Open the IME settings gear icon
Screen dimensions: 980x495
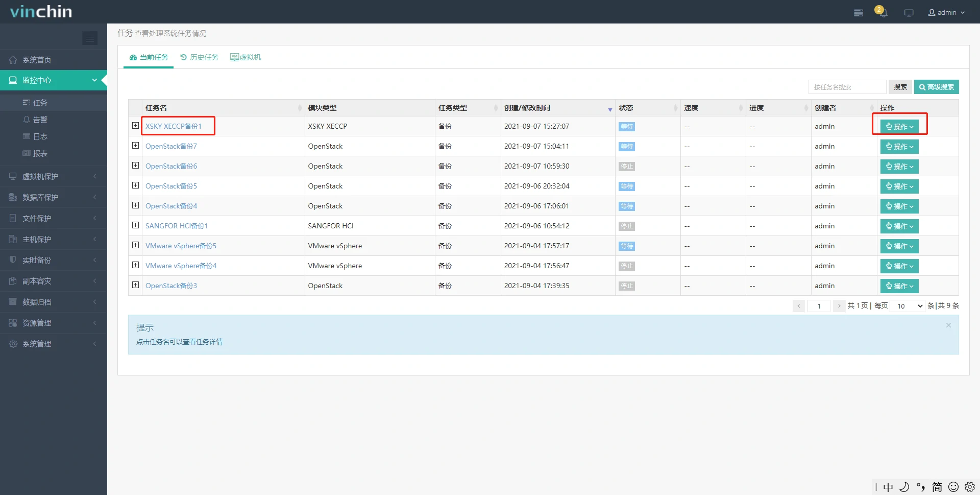pyautogui.click(x=970, y=487)
